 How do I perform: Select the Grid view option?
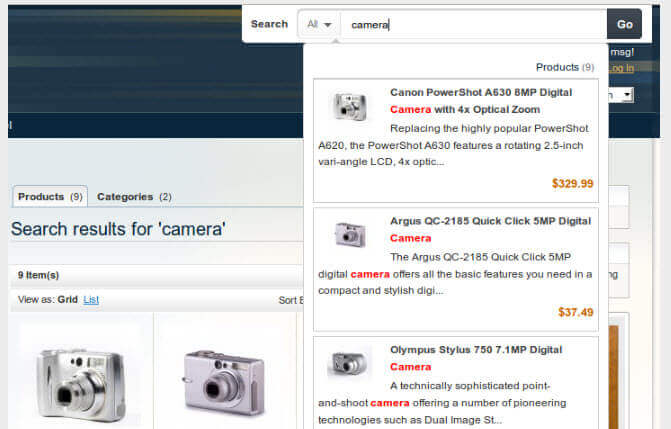click(67, 299)
